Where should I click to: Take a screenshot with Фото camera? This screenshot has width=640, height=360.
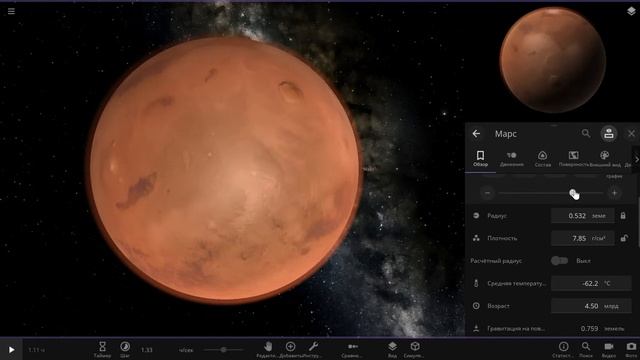(x=631, y=349)
